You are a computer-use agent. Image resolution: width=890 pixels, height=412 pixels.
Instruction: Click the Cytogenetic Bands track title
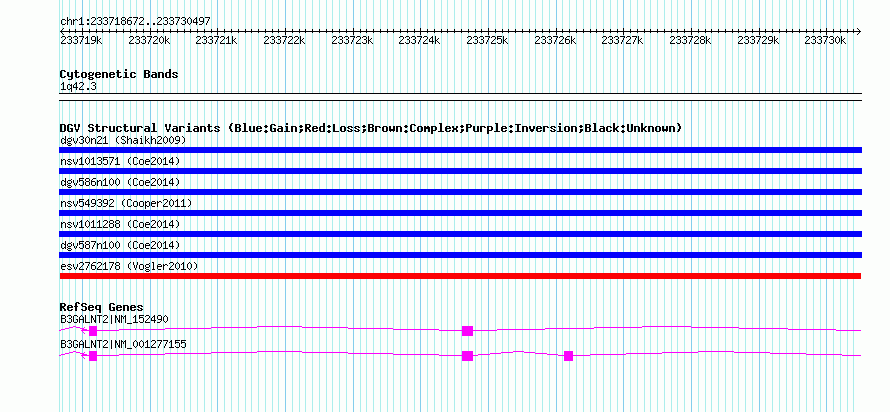pos(119,74)
